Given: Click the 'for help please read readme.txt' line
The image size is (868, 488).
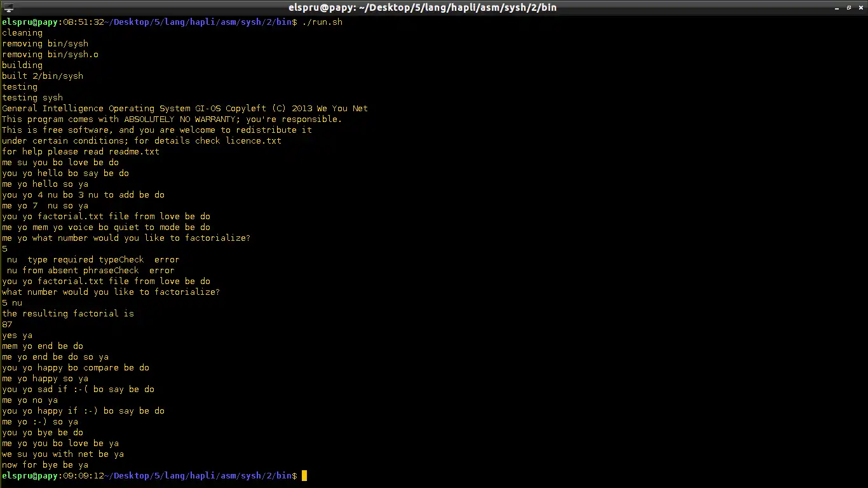Looking at the screenshot, I should click(81, 152).
